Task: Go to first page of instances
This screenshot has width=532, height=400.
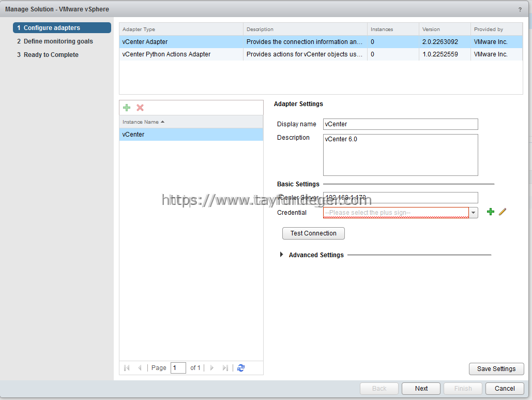Action: (127, 368)
